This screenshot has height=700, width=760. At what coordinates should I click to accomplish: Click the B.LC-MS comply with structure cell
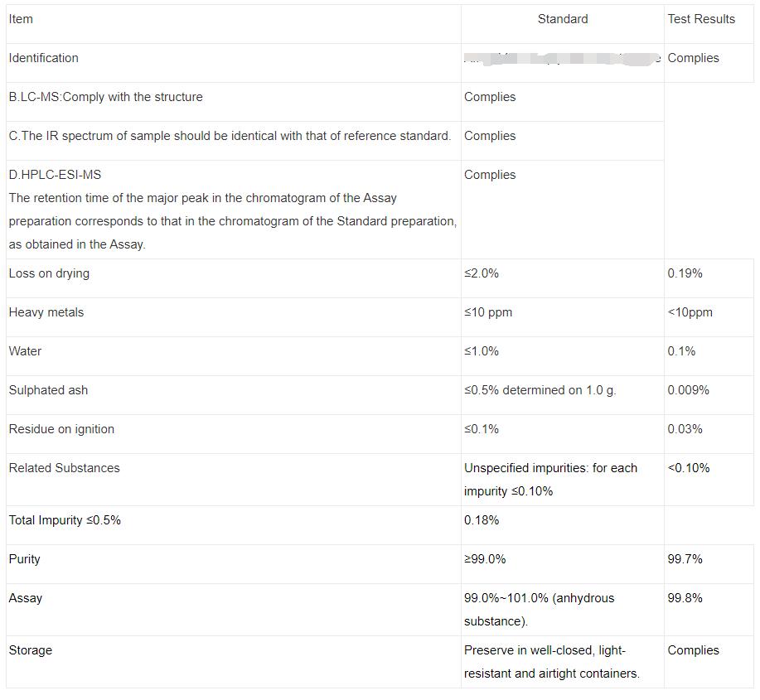click(106, 97)
